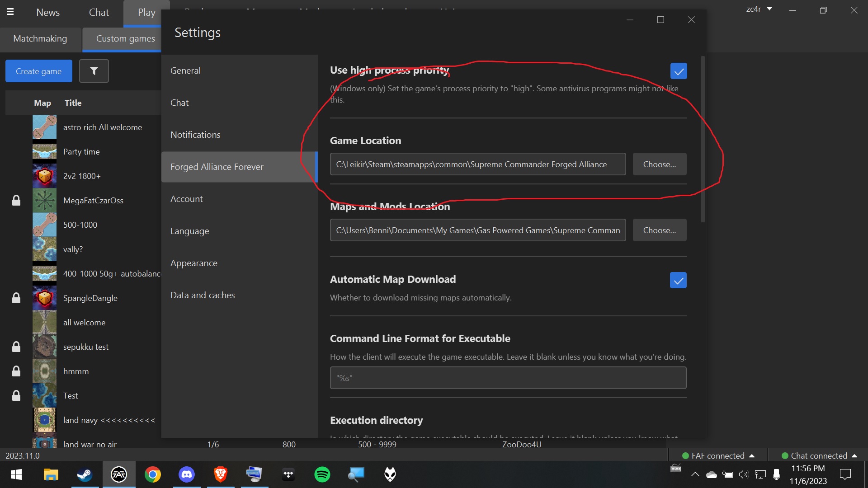Choose a new Game Location folder

click(x=660, y=164)
